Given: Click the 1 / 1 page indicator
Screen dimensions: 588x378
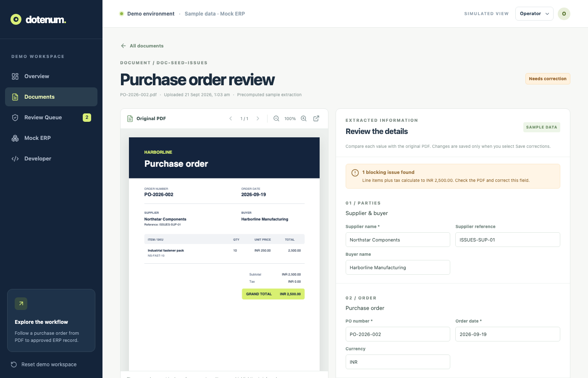Looking at the screenshot, I should click(x=244, y=119).
